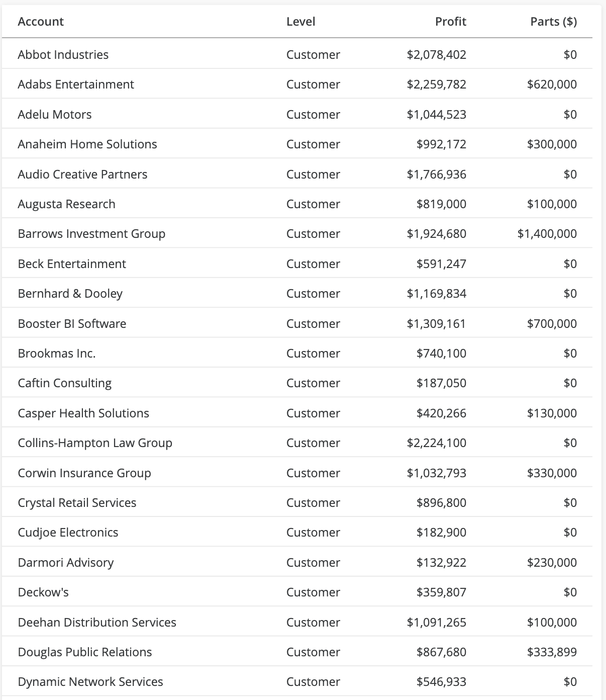Click Douglas Public Relations $333,899 parts cell
Screen dimensions: 606x700
(552, 652)
